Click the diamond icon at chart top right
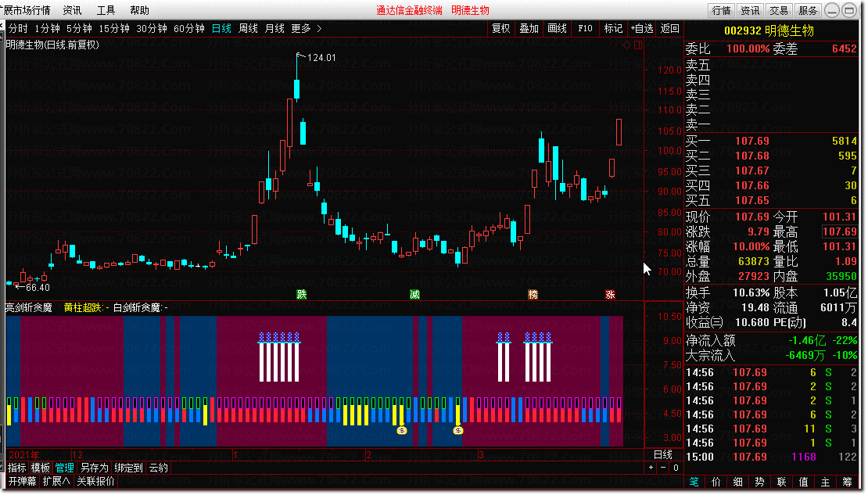This screenshot has width=868, height=495. 626,45
